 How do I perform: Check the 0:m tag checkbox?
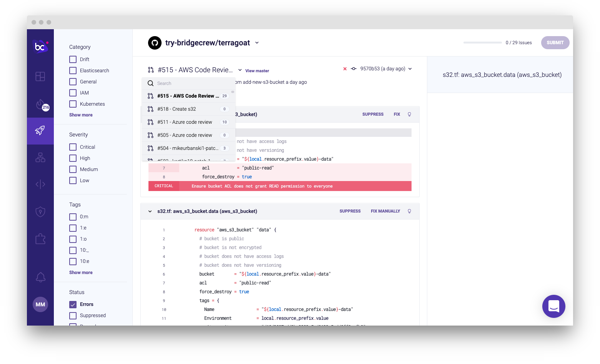[73, 217]
